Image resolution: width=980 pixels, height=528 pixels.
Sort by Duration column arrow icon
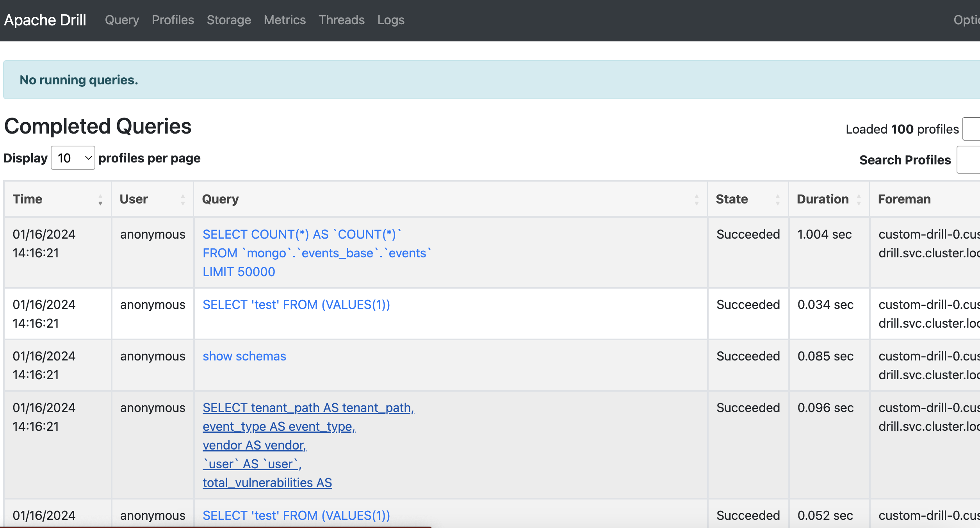click(x=859, y=200)
